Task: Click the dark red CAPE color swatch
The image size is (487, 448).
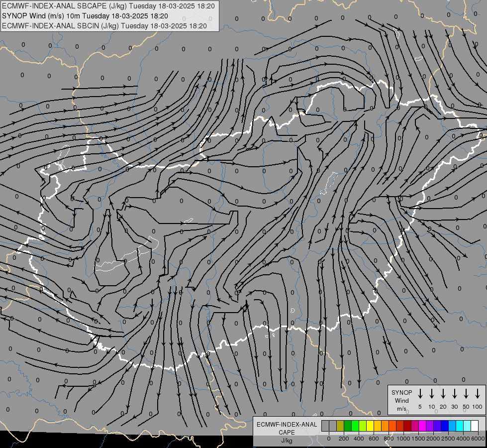Action: pyautogui.click(x=407, y=426)
